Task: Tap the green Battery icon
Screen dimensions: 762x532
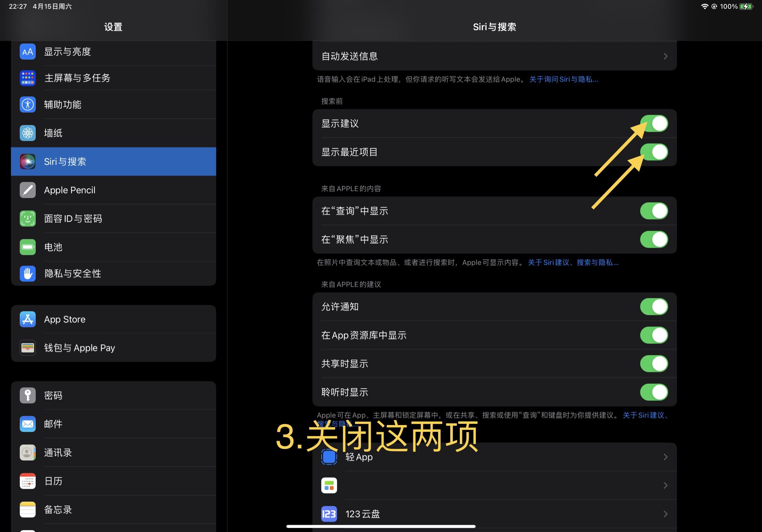Action: (x=27, y=247)
